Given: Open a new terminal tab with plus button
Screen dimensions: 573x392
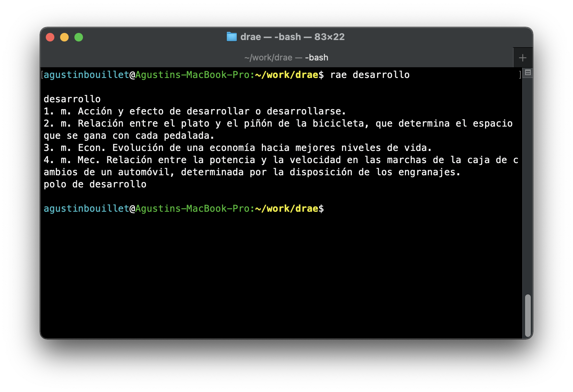Looking at the screenshot, I should pos(523,58).
